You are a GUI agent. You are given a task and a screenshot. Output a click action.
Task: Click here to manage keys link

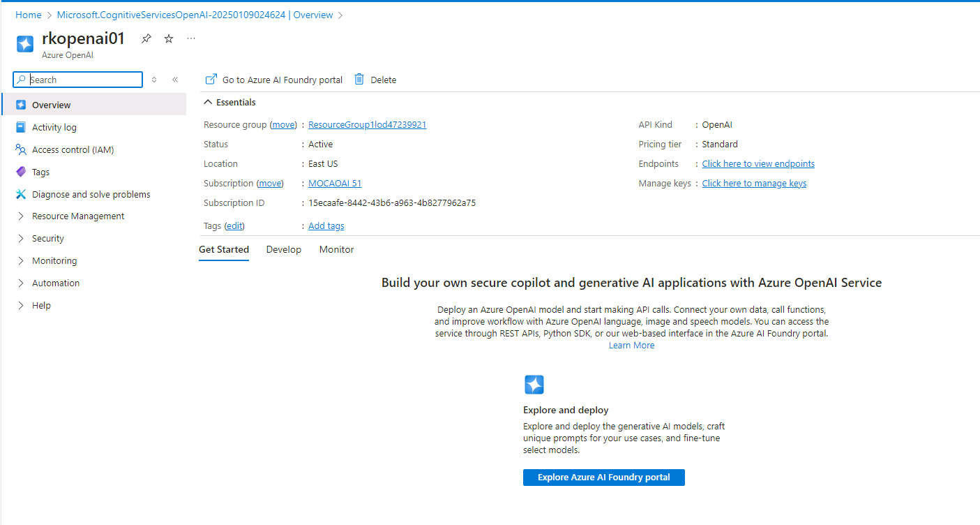coord(754,184)
